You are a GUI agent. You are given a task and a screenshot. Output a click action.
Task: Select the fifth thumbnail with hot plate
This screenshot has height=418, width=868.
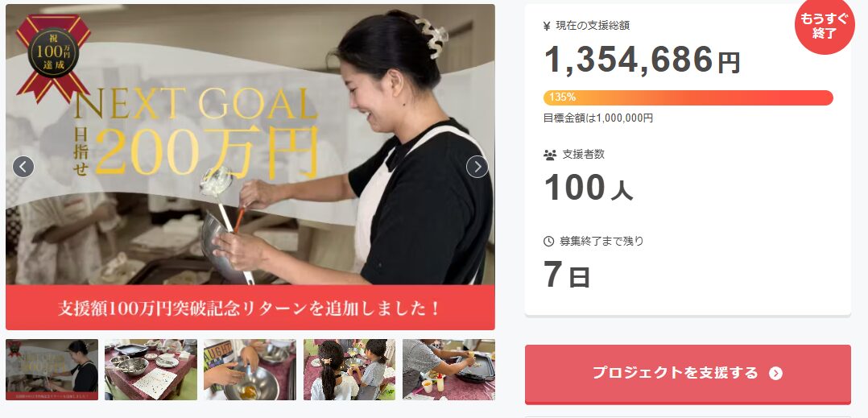(x=449, y=370)
